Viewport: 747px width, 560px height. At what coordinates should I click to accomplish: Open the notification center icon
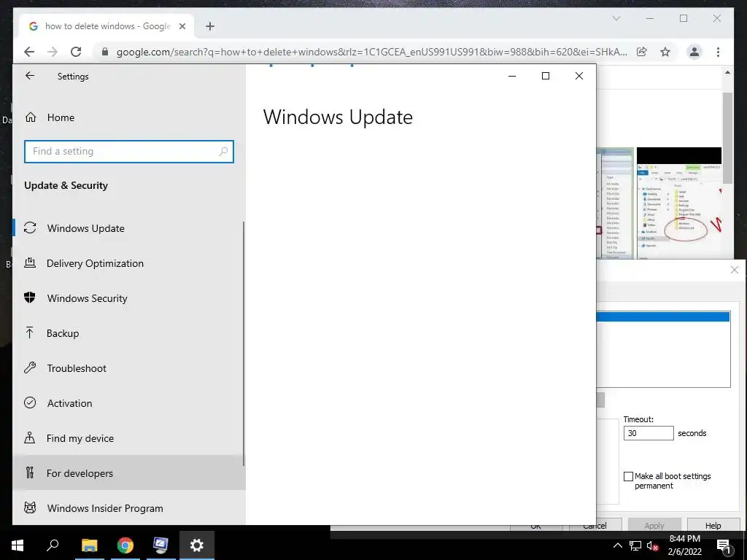click(x=724, y=547)
